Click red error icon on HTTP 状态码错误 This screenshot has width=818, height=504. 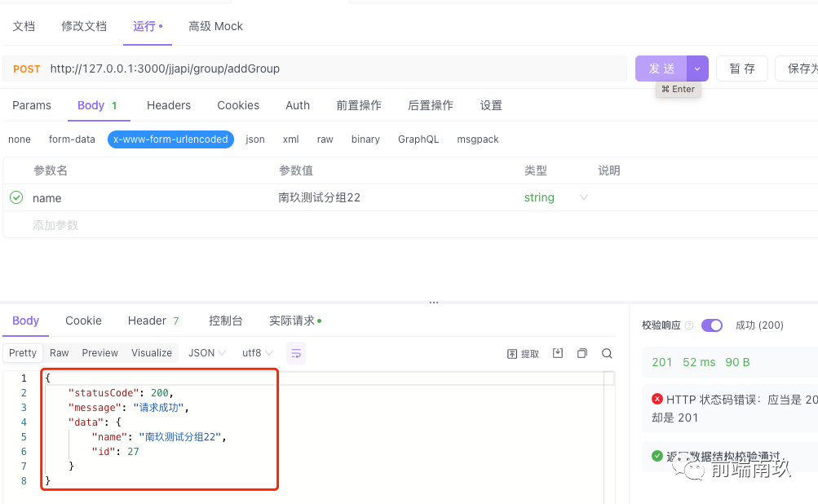coord(657,399)
